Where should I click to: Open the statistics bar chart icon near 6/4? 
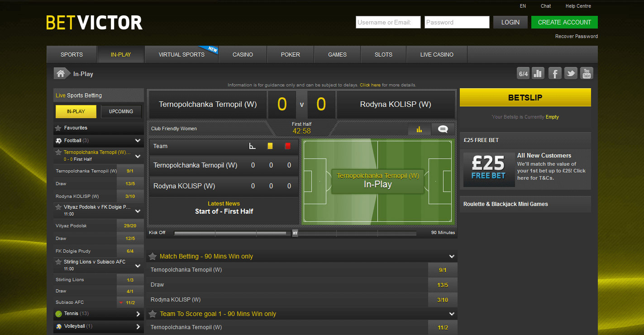click(x=538, y=73)
